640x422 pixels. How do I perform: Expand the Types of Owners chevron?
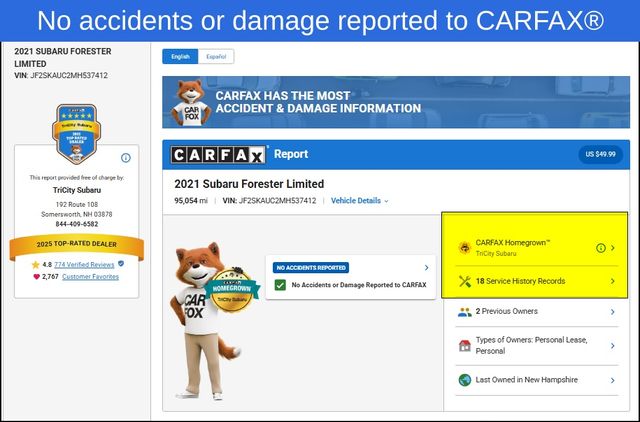click(613, 346)
